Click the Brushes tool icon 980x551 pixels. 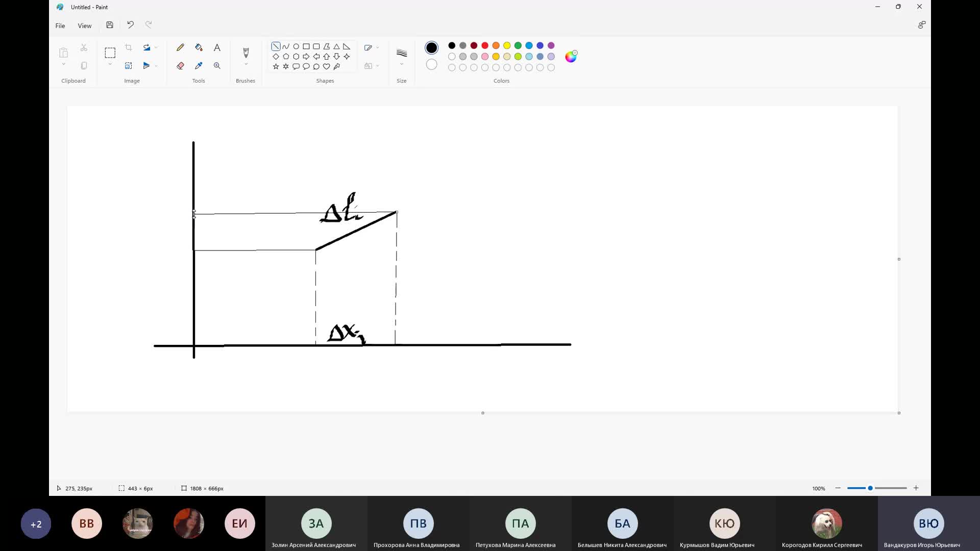(x=246, y=53)
